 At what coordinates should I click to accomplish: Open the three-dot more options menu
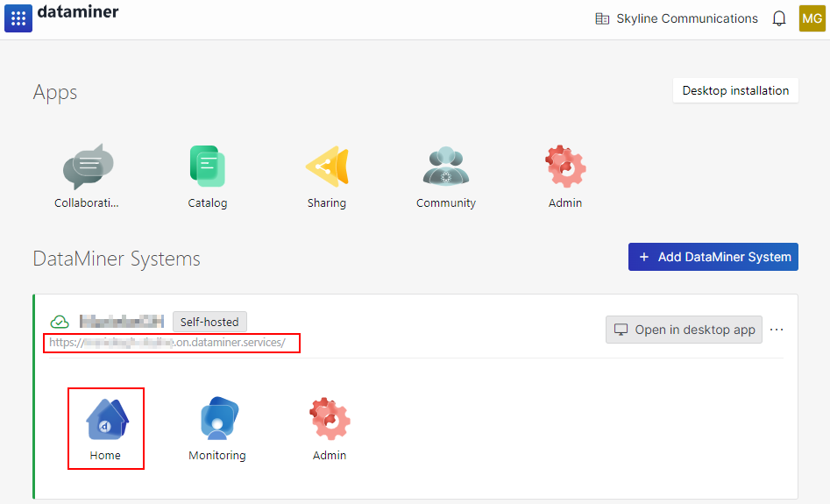click(x=777, y=330)
